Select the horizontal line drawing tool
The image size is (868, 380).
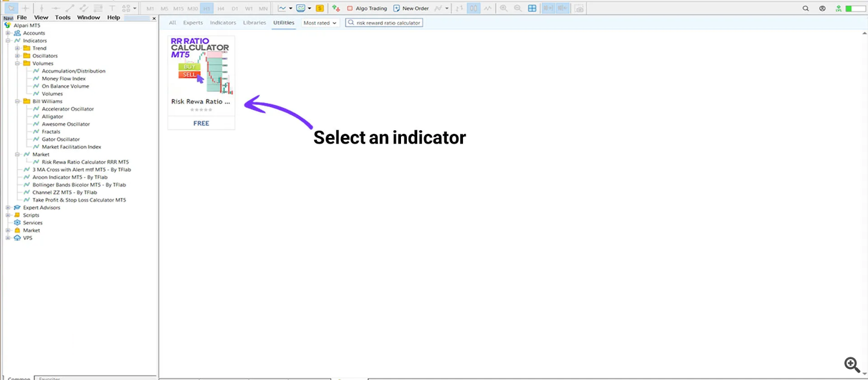pos(56,8)
